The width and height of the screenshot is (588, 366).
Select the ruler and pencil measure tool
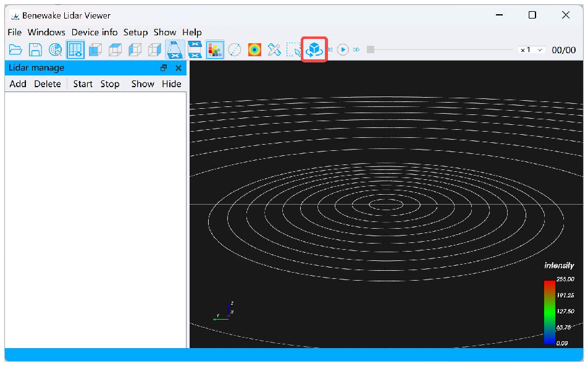pos(274,49)
